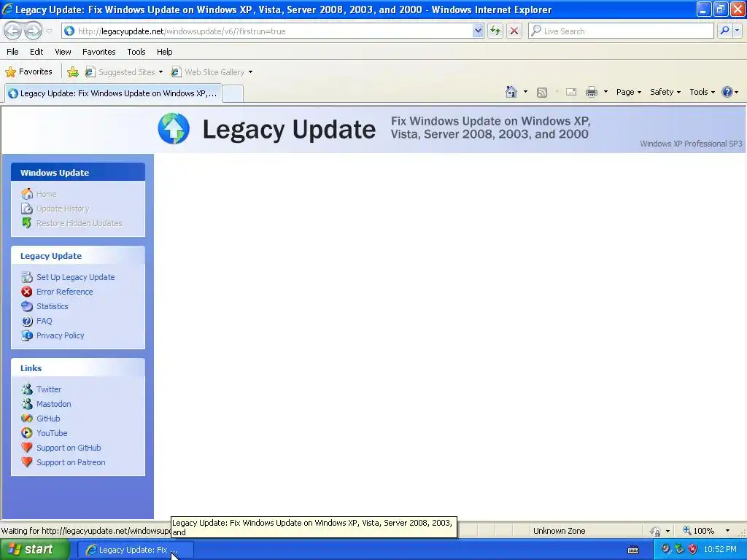Click the sidebar Home link

46,194
